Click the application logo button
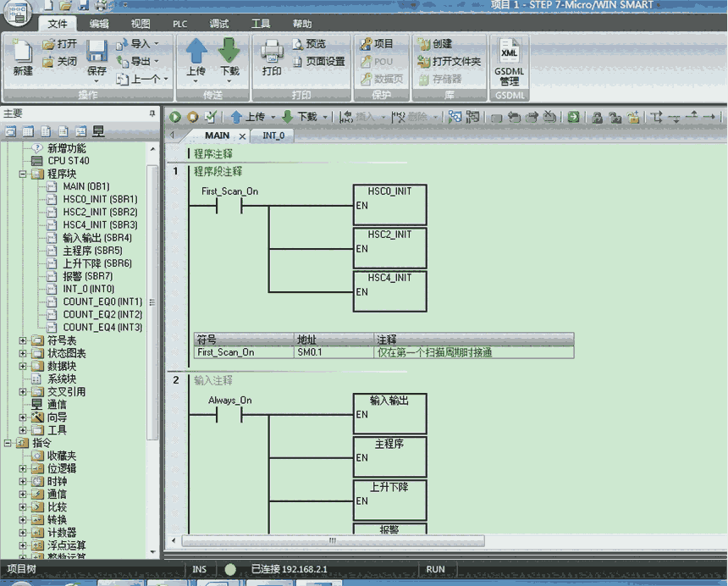The width and height of the screenshot is (728, 586). point(17,13)
